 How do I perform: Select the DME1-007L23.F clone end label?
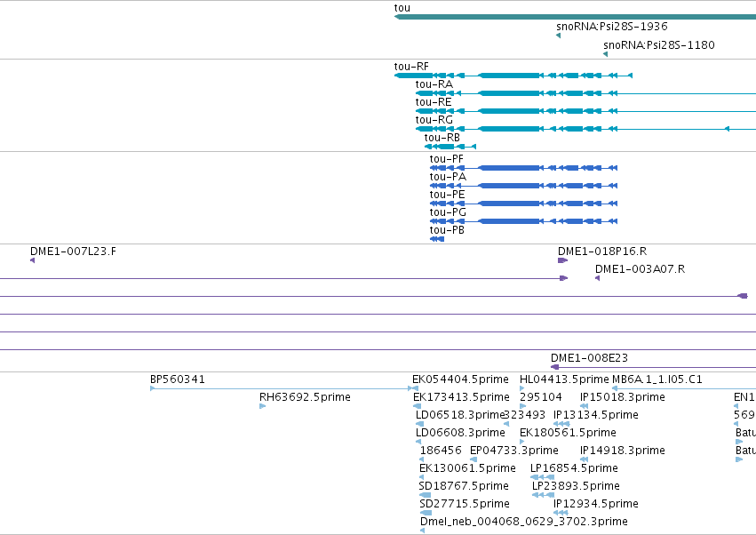point(73,252)
